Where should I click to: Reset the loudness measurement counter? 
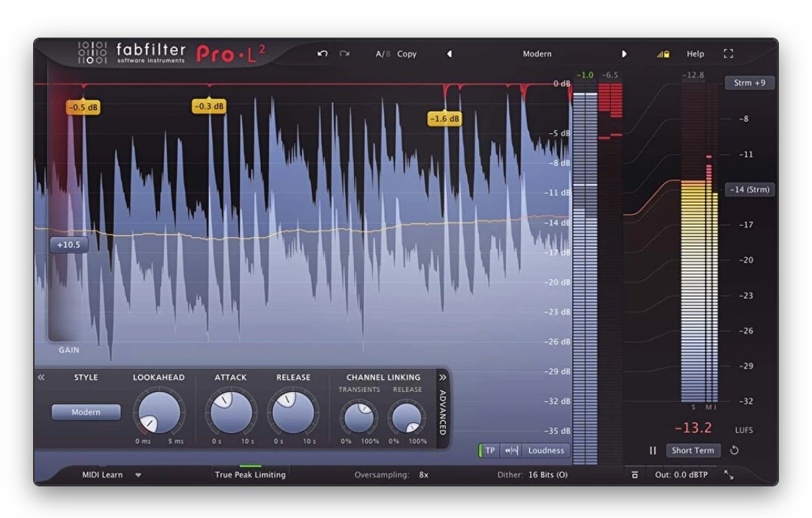735,450
